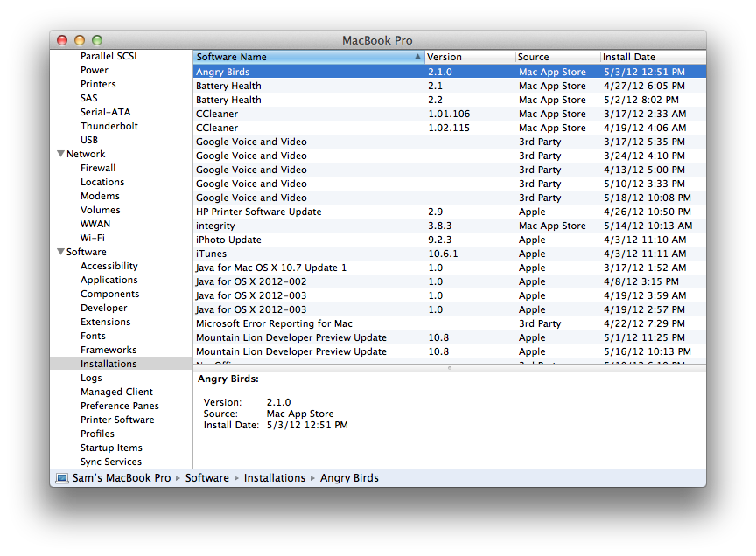Open Accessibility under Software

pos(109,266)
